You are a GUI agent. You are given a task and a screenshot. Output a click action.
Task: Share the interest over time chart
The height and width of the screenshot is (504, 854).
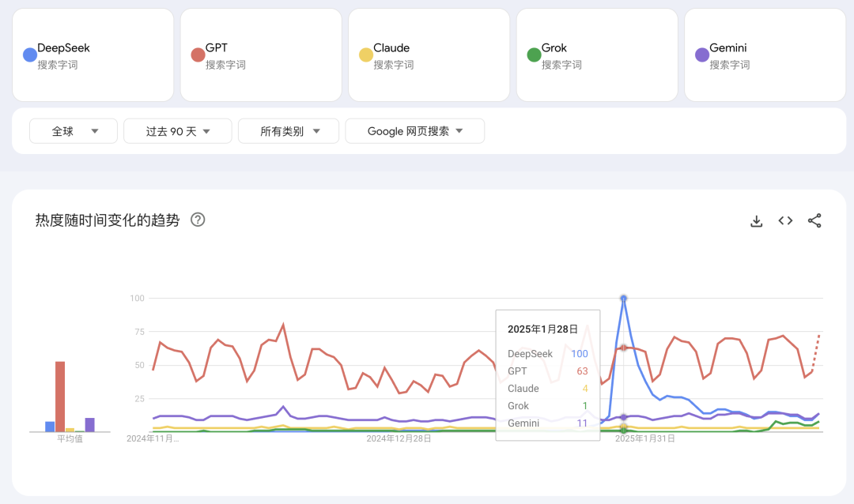tap(814, 220)
